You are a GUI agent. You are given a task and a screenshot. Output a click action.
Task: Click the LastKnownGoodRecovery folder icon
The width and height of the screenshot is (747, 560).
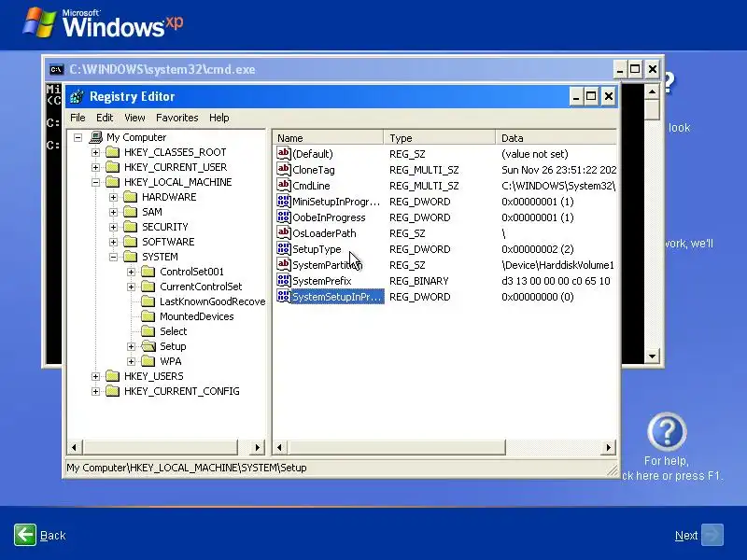pos(148,301)
